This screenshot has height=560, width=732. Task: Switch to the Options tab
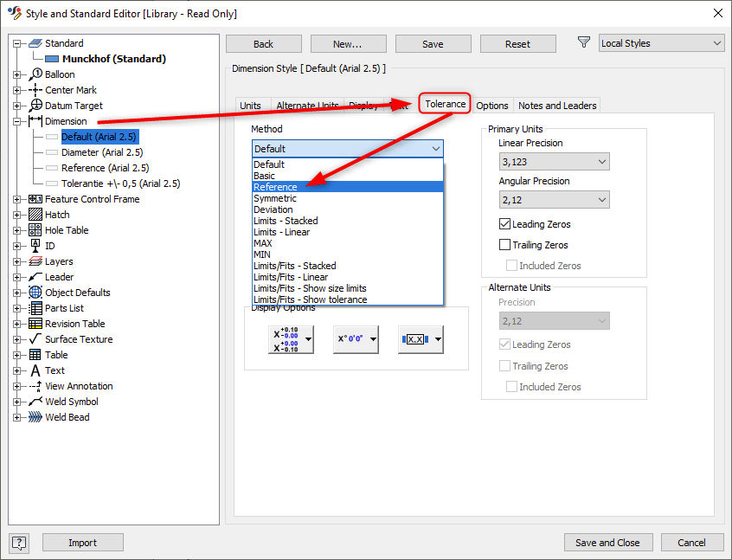(x=492, y=105)
